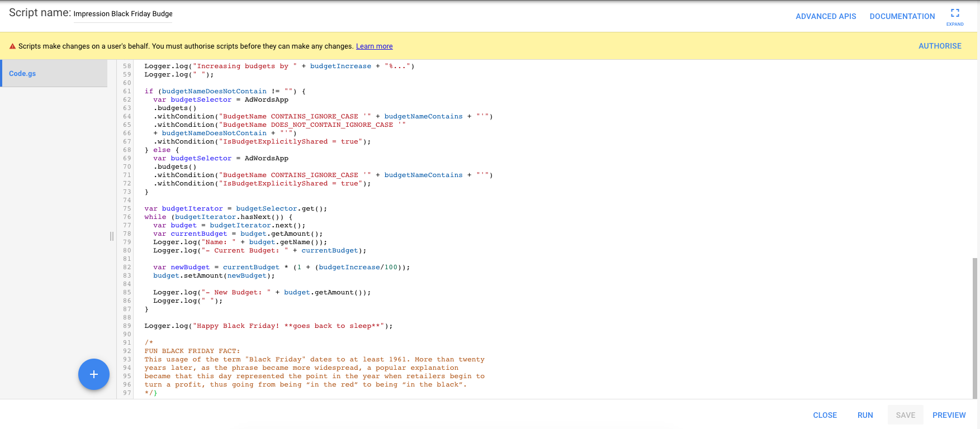980x429 pixels.
Task: Focus the Script name text field
Action: 123,14
